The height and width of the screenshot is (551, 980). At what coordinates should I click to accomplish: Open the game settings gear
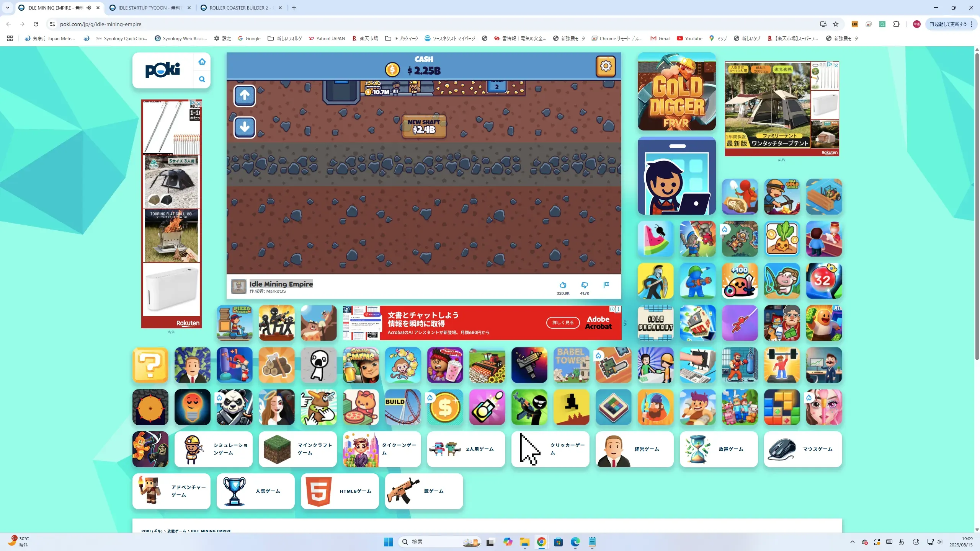pyautogui.click(x=606, y=66)
